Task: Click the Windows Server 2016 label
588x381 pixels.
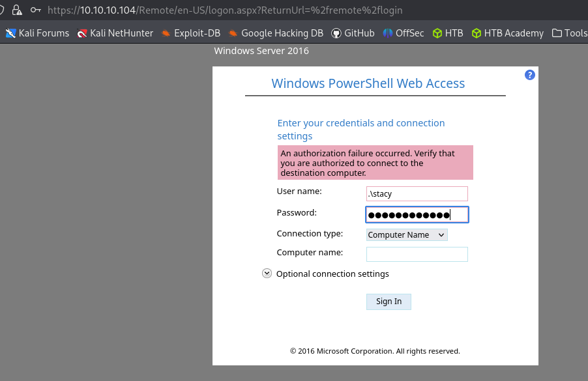Action: (261, 51)
